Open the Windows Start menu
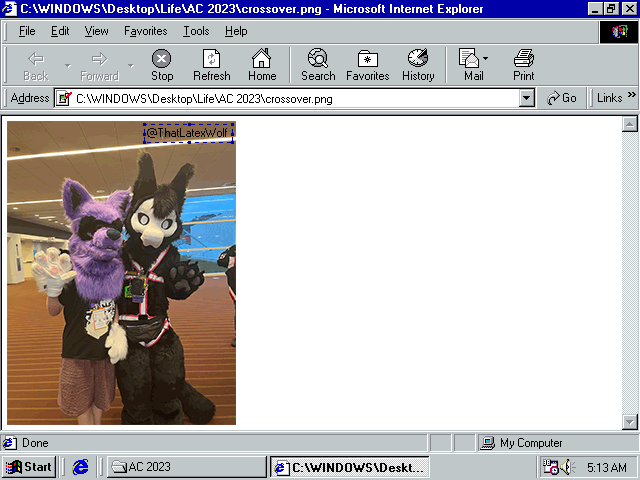Screen dimensions: 640x480 (29, 467)
